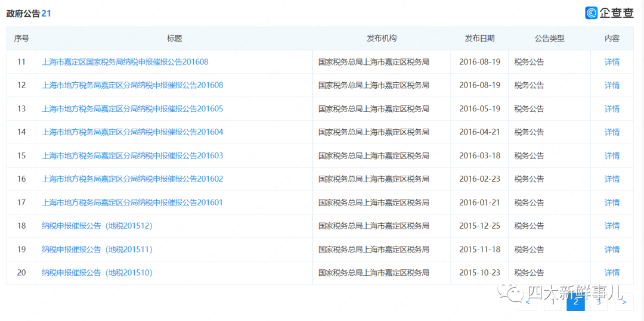Show 详情 for row 17
This screenshot has height=321, width=644.
pos(612,202)
